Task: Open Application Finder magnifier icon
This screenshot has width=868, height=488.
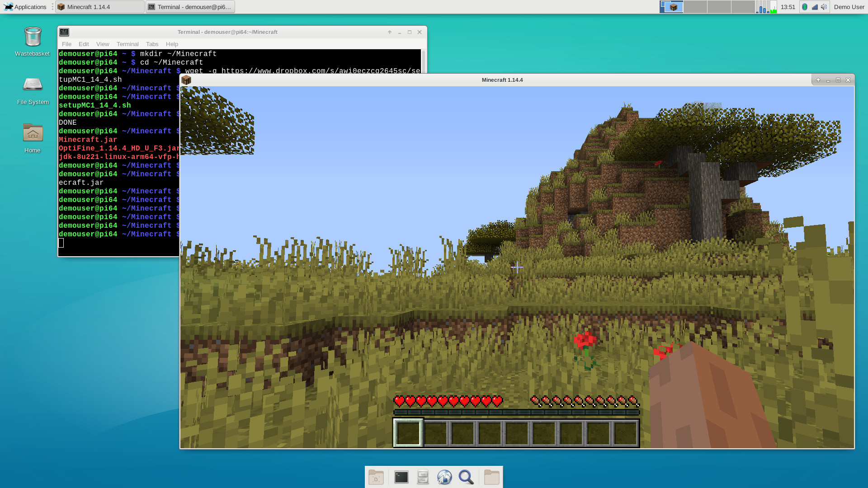Action: [466, 477]
